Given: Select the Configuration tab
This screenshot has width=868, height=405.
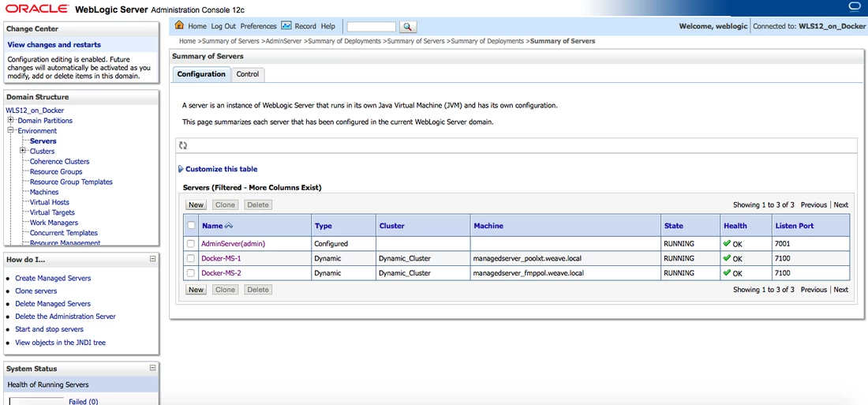Looking at the screenshot, I should coord(201,74).
